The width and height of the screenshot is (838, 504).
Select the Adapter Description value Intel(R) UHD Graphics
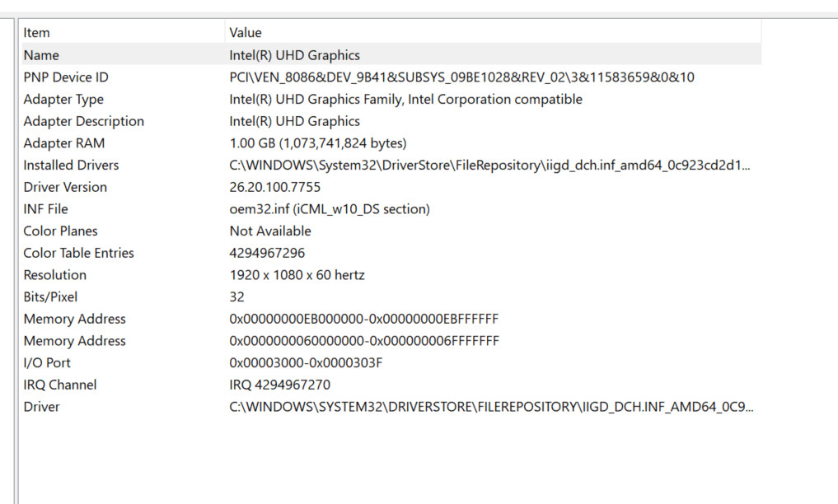[x=294, y=121]
